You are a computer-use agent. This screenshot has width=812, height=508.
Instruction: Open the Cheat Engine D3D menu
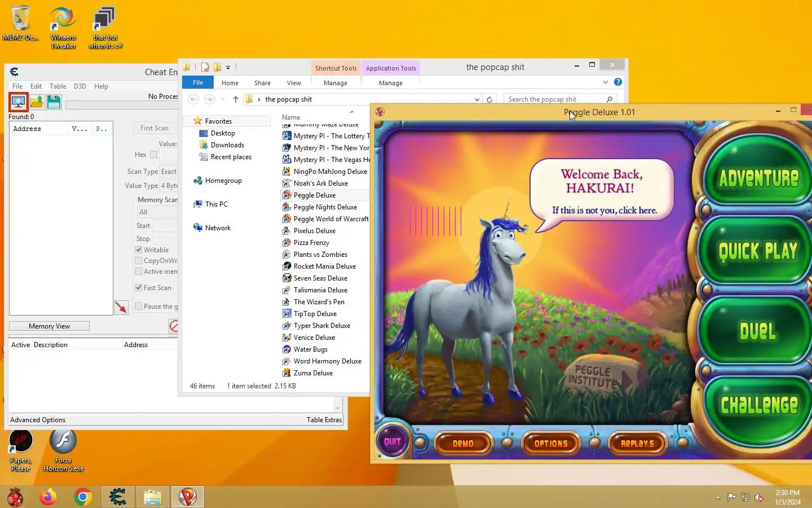tap(80, 86)
